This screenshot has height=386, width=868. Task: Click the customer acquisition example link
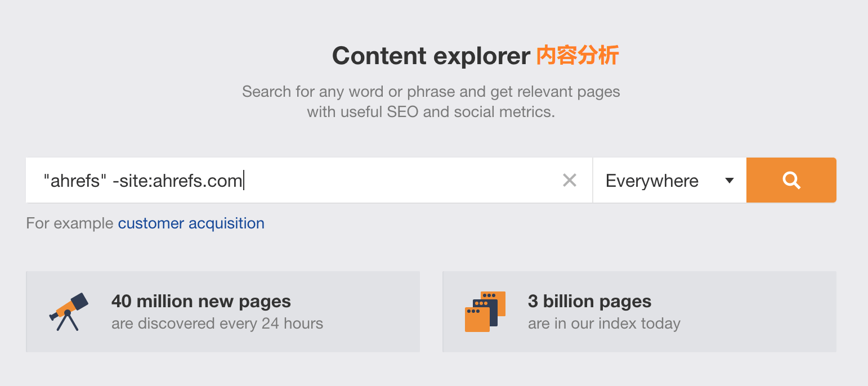[191, 223]
